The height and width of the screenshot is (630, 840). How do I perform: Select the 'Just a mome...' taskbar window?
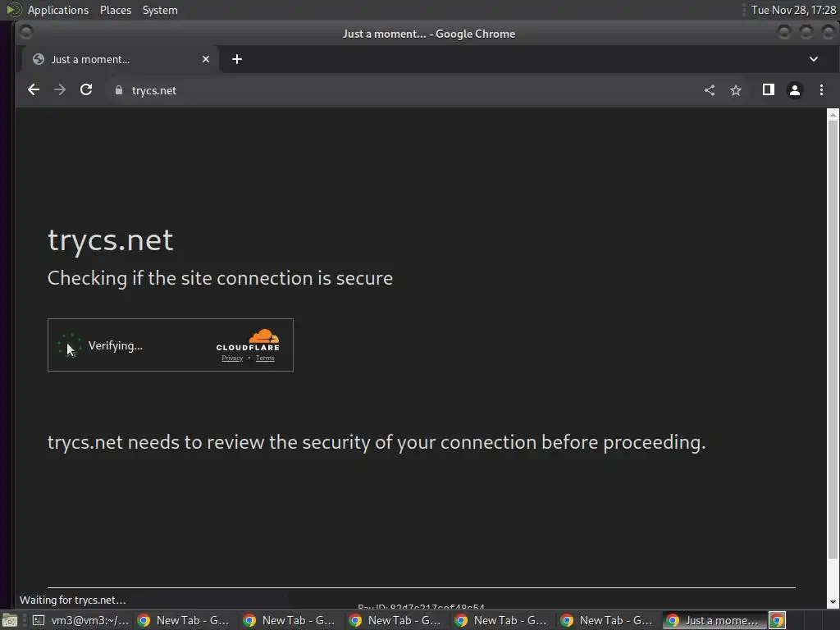pos(714,620)
